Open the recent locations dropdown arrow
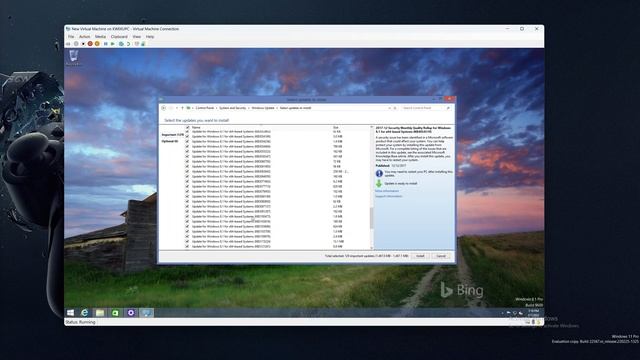 (x=177, y=108)
